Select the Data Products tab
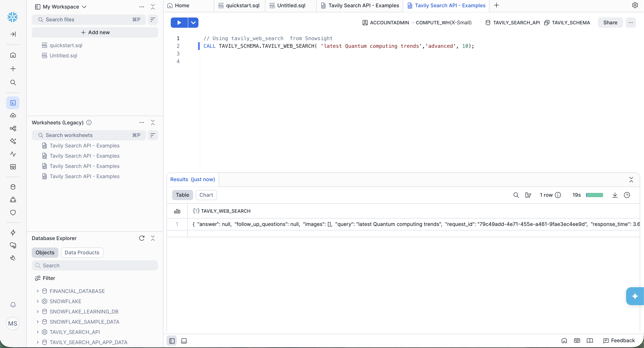Screen dimensions: 644x348 coord(82,252)
